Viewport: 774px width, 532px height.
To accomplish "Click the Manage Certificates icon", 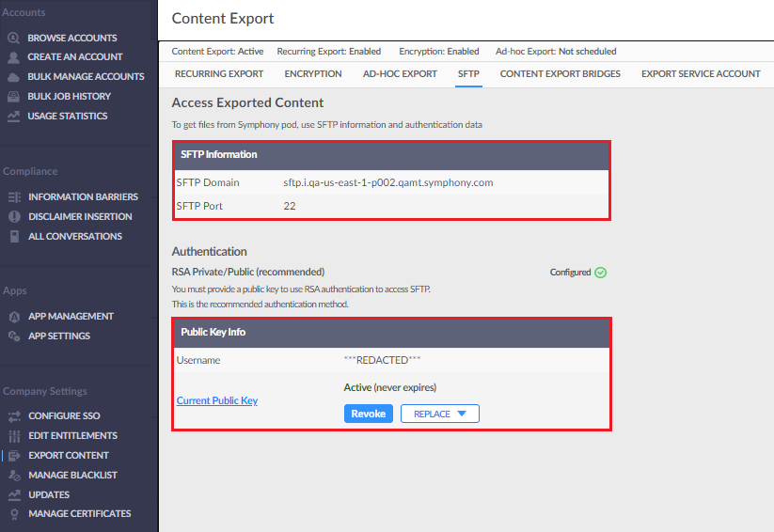I will (14, 514).
